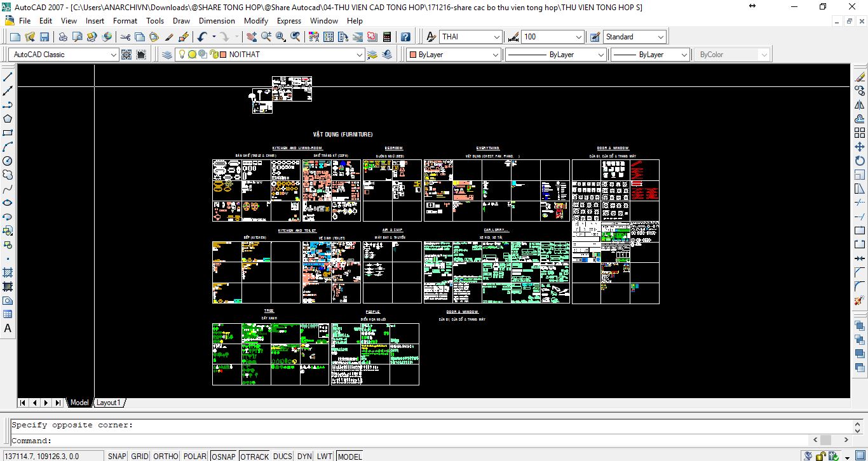Toggle GRID display in status bar
Screen dimensions: 868x461
(x=140, y=456)
